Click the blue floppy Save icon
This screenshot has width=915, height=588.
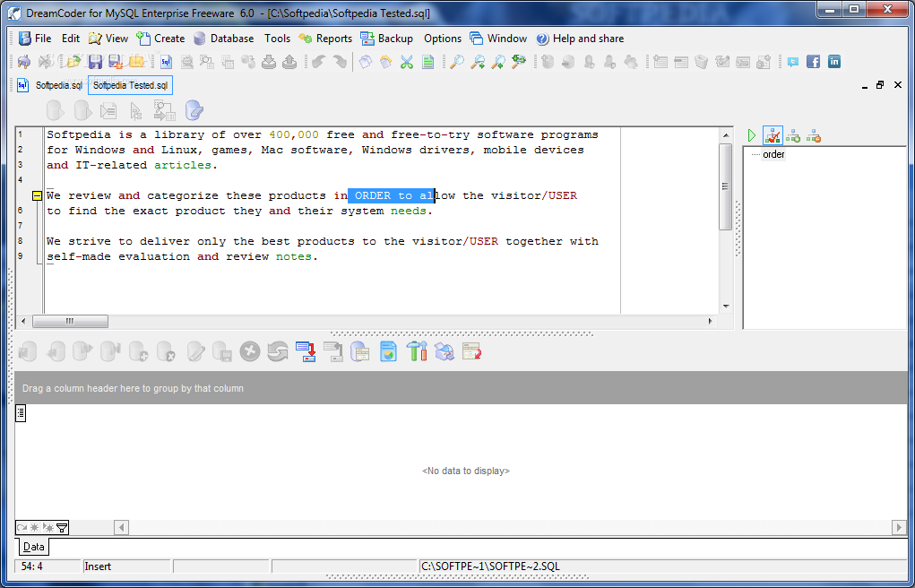pos(95,61)
